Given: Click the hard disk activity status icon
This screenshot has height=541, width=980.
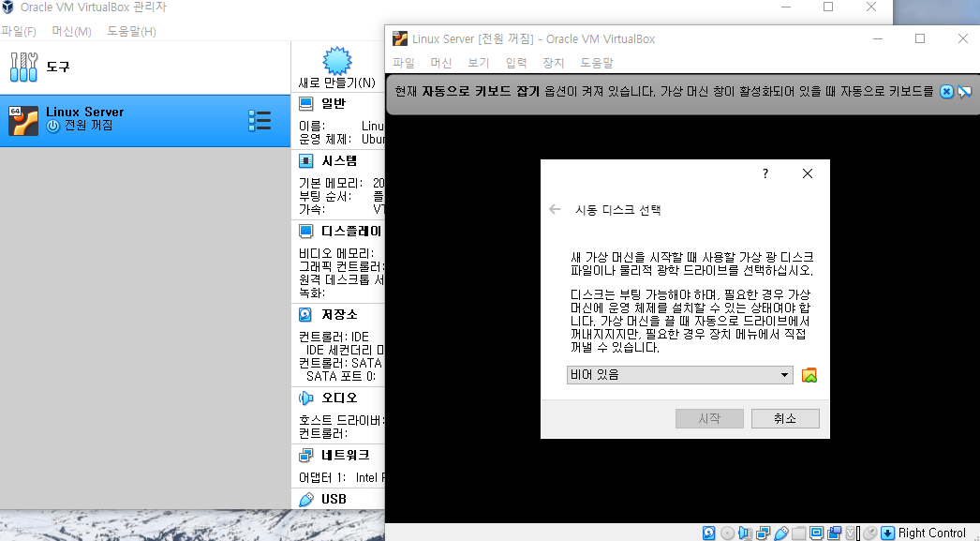Looking at the screenshot, I should 708,533.
